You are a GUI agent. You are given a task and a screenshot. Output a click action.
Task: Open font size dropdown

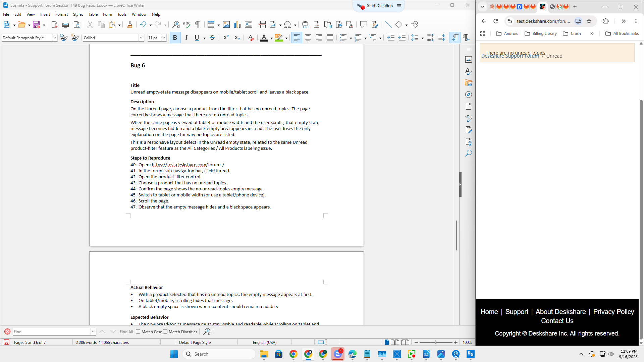(x=164, y=38)
